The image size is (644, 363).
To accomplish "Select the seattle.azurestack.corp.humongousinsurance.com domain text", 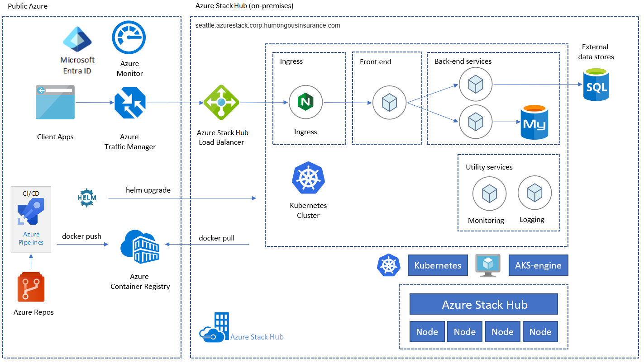I will [x=267, y=25].
